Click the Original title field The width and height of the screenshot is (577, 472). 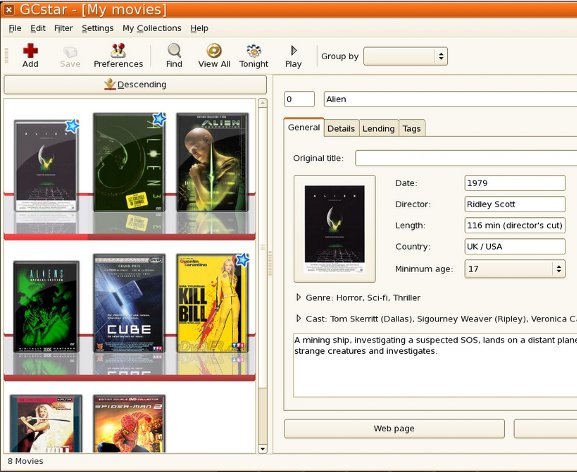(x=466, y=158)
